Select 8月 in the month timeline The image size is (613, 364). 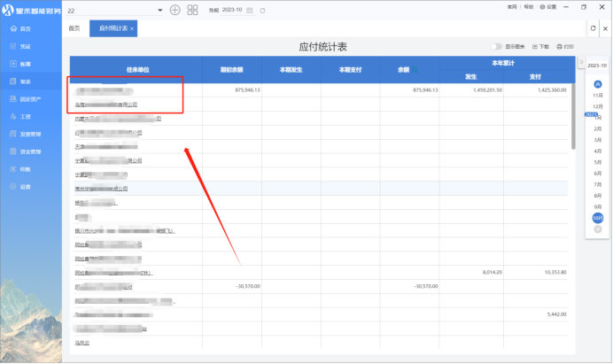pos(598,196)
